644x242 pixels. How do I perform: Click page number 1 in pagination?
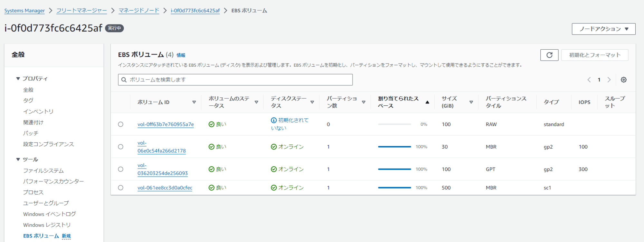pos(599,80)
